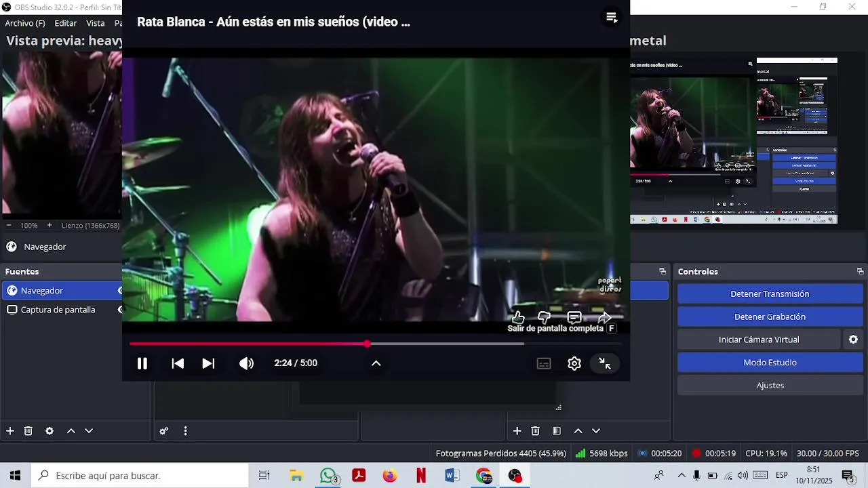Move transition down arrow
The image size is (868, 488).
(x=596, y=431)
